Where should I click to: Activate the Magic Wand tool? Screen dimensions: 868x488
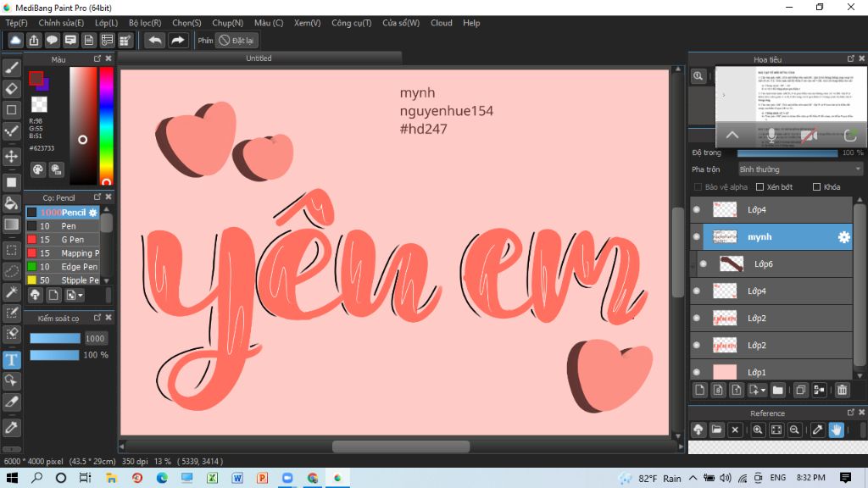point(12,291)
